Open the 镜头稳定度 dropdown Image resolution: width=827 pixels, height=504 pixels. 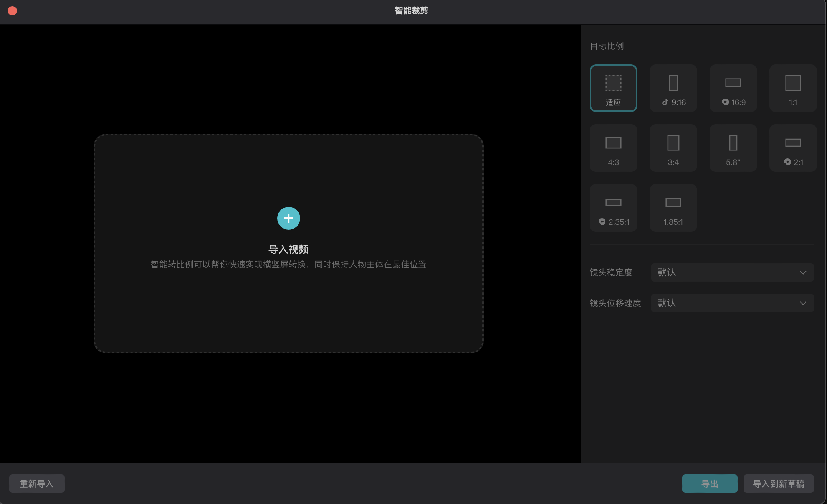coord(732,272)
